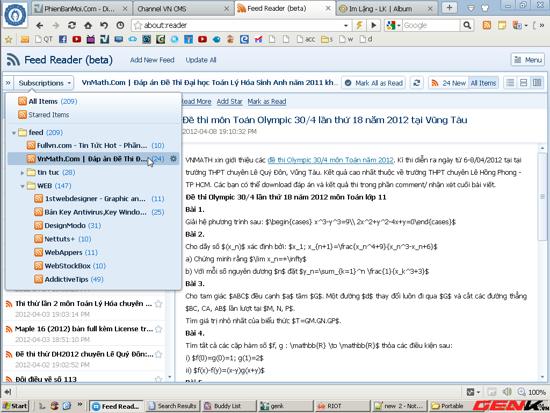The width and height of the screenshot is (550, 413).
Task: Open the 'đề thi Olympic 30/4 môn Toán' article link
Action: click(330, 160)
